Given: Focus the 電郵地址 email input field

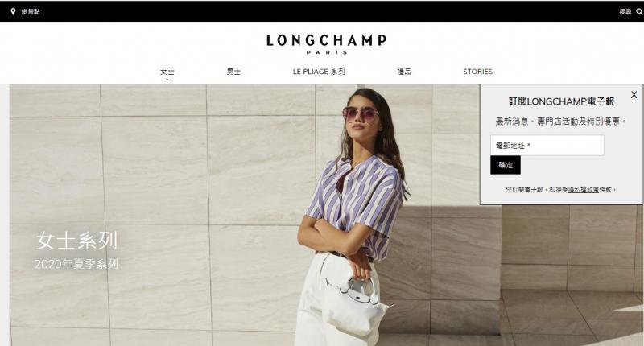Looking at the screenshot, I should (x=547, y=146).
